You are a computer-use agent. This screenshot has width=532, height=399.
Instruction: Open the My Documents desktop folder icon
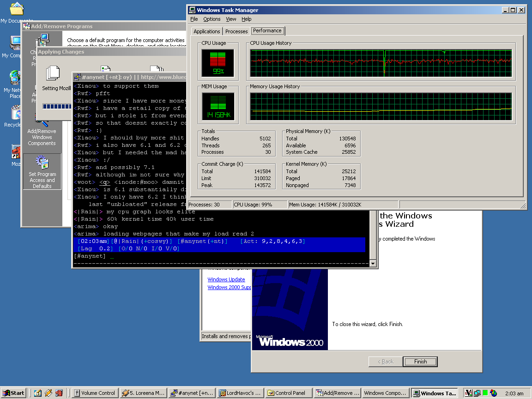(x=17, y=9)
